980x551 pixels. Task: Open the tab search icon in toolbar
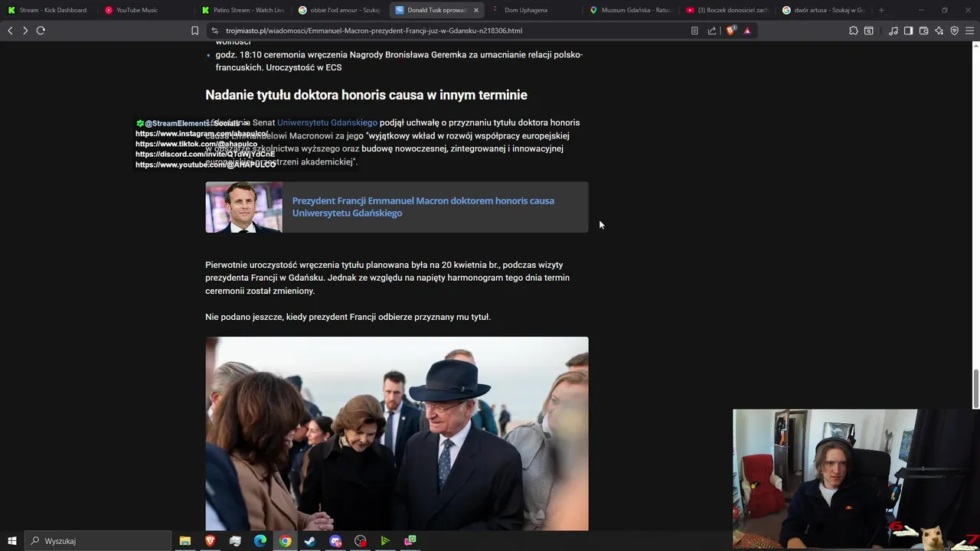(869, 31)
